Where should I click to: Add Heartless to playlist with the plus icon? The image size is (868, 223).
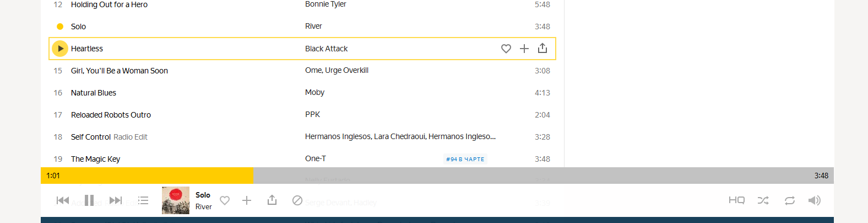tap(524, 49)
